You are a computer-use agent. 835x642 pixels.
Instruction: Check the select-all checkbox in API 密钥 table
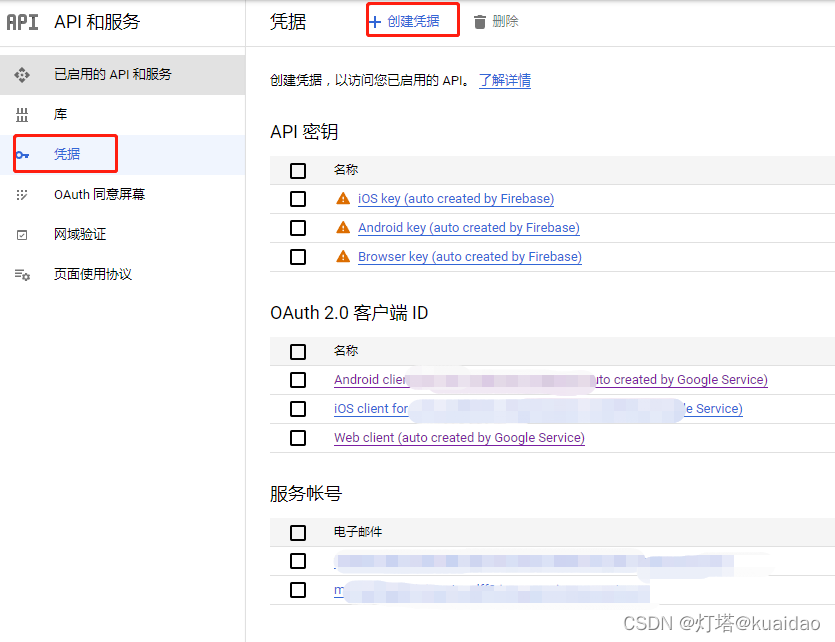297,169
